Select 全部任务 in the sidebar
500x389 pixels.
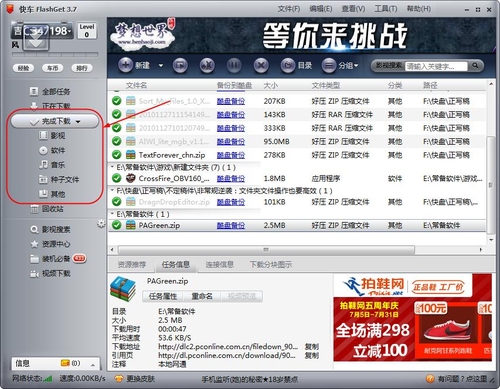pos(56,91)
